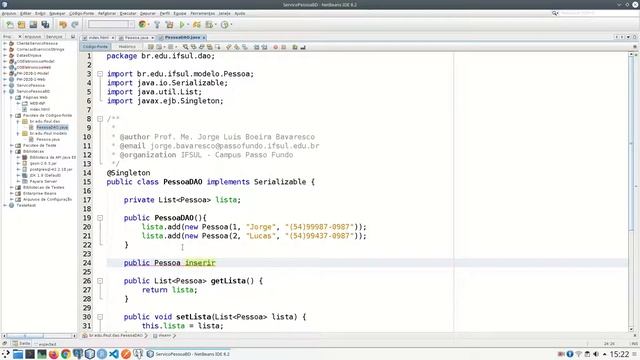The height and width of the screenshot is (360, 640).
Task: Click the clock-shaped toolbar icon
Action: [x=224, y=25]
